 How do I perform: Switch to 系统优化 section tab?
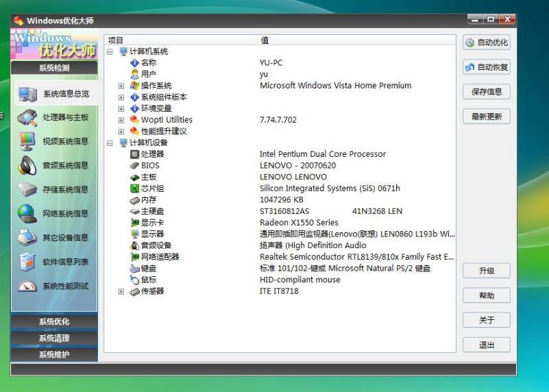[x=53, y=322]
